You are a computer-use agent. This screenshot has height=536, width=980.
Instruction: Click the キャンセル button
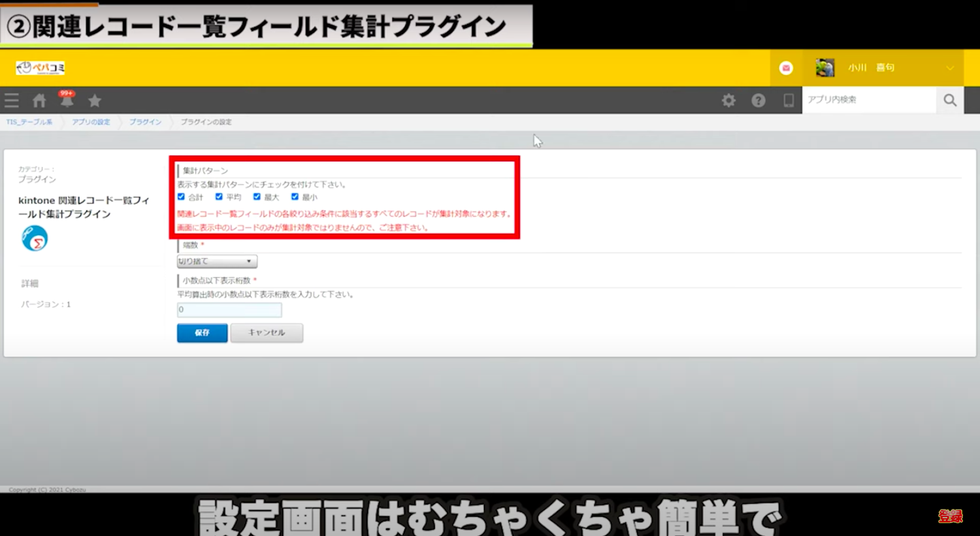coord(267,333)
